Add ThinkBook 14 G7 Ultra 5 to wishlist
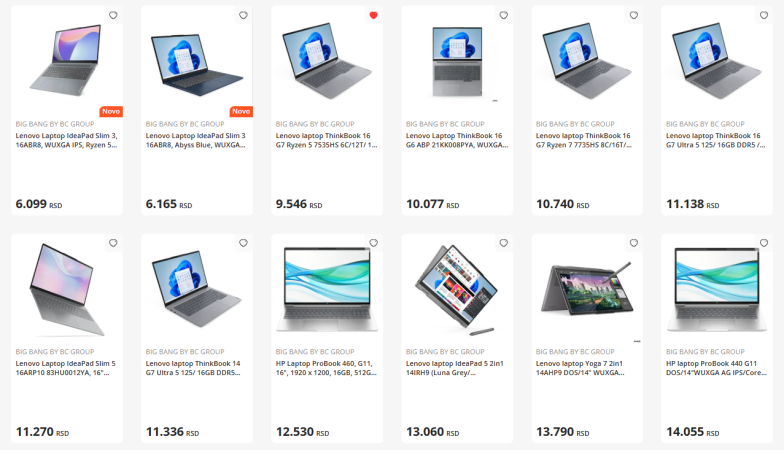The width and height of the screenshot is (784, 450). (x=243, y=242)
